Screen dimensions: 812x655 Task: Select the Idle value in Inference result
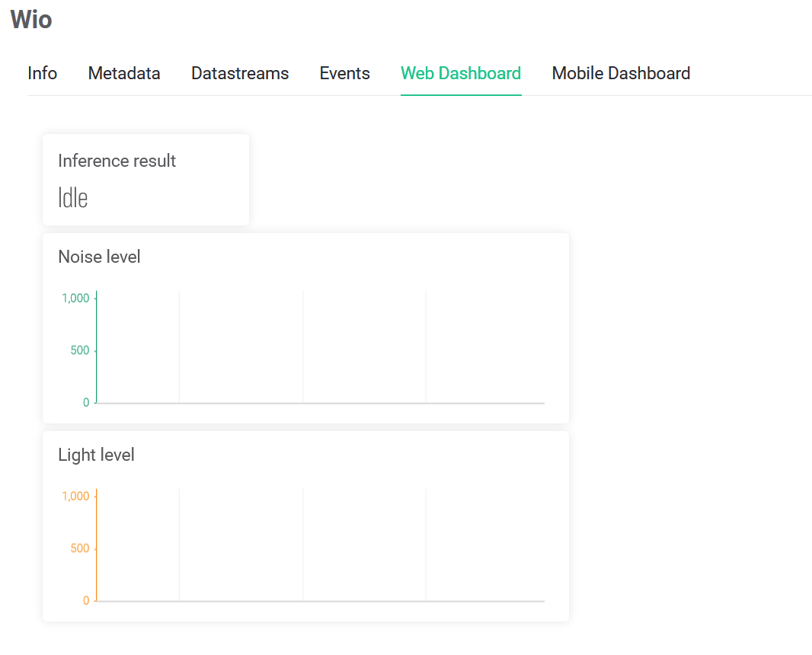pos(73,198)
